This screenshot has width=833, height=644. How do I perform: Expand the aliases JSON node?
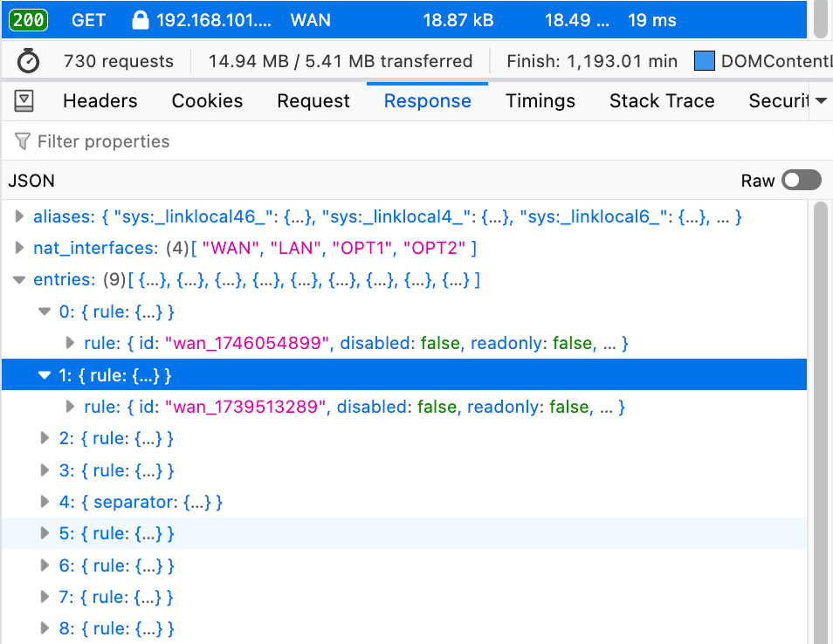point(19,216)
